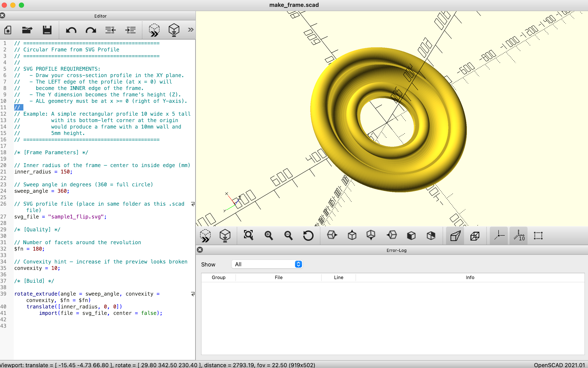588x368 pixels.
Task: Click the Render icon in editor toolbar
Action: tap(174, 30)
